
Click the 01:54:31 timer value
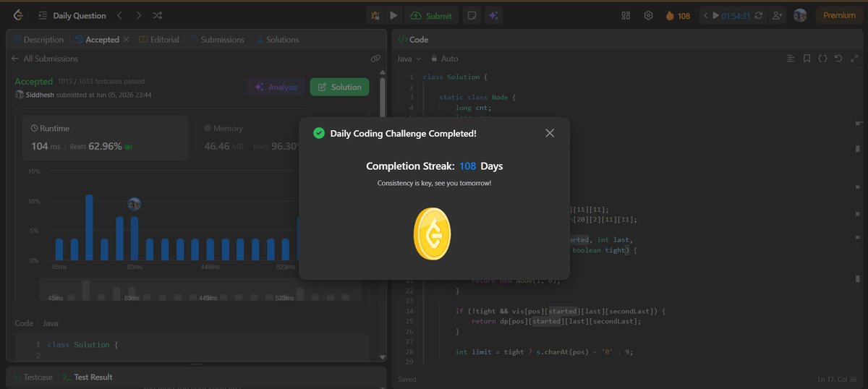[736, 15]
